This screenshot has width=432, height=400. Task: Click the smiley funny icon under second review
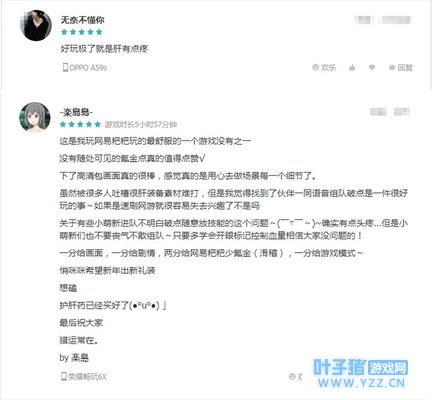pos(292,376)
